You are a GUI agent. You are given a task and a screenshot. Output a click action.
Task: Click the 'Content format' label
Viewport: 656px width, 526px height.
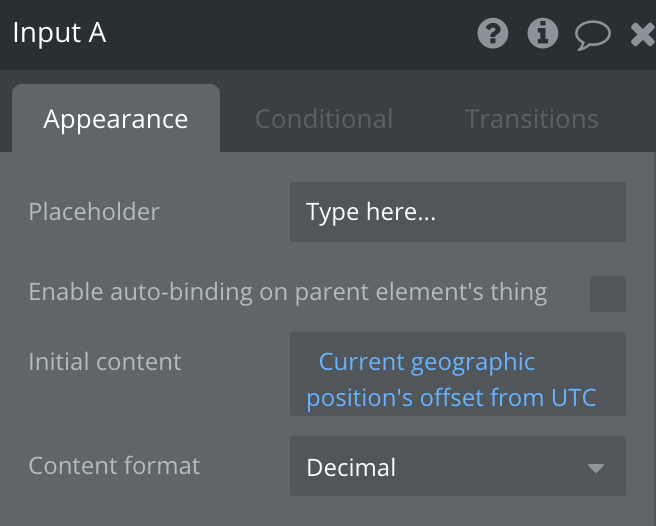[x=114, y=466]
